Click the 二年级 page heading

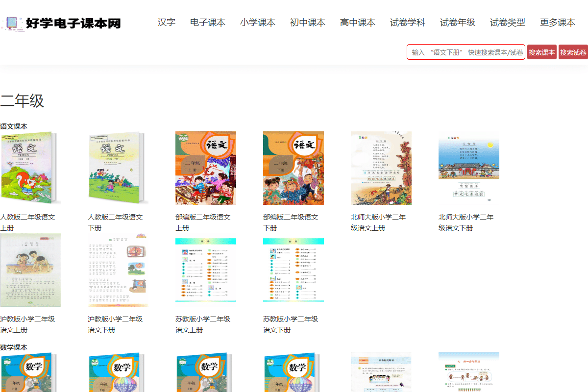pos(22,101)
